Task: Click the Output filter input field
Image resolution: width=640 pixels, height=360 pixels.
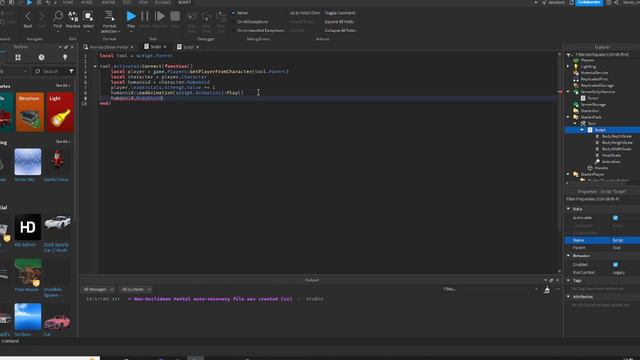Action: click(491, 289)
